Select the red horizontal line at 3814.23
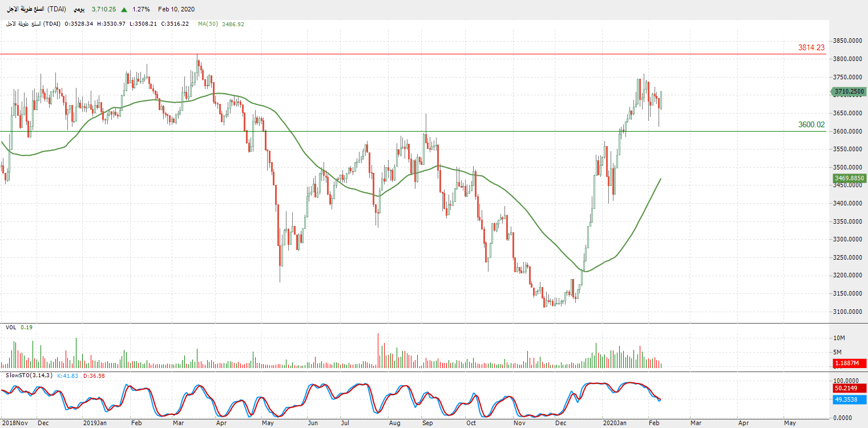Screen dimensions: 868x428 pos(413,54)
